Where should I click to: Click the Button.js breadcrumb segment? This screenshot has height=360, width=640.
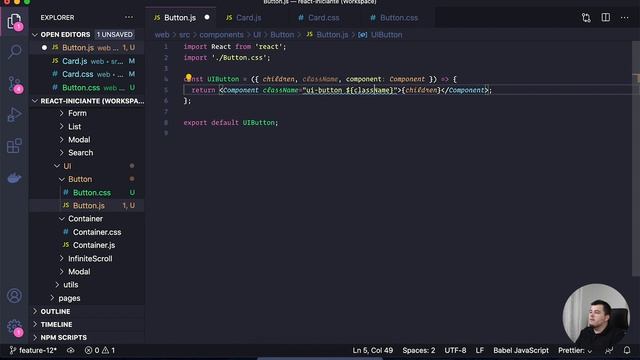point(332,35)
